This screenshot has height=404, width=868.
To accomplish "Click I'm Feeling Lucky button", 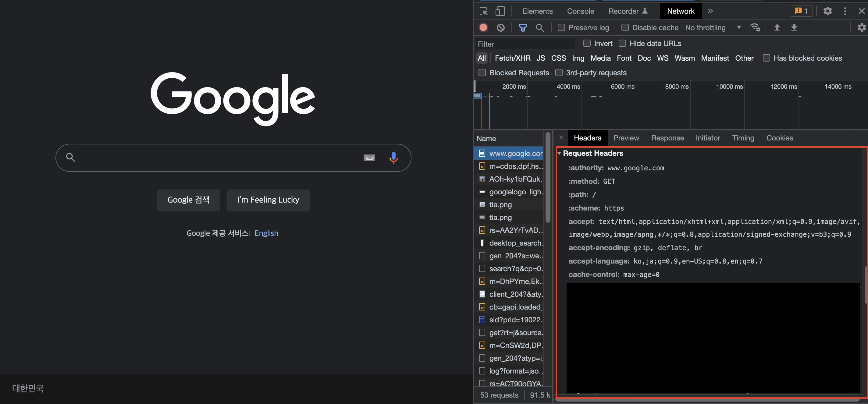I will pyautogui.click(x=268, y=200).
